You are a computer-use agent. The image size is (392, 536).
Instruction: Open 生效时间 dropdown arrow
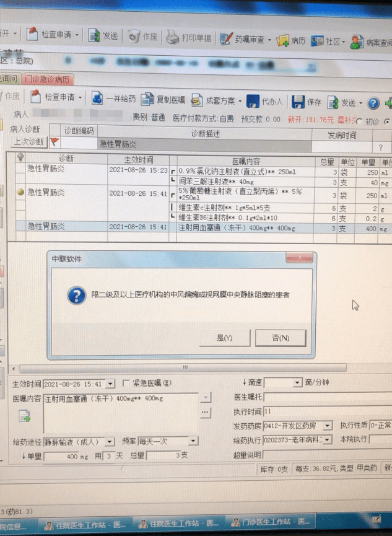(110, 384)
